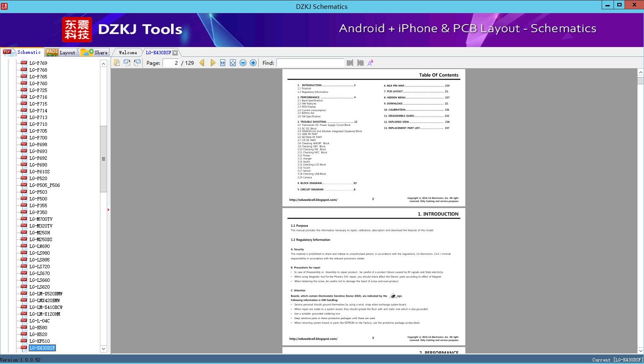Viewport: 644px width, 364px height.
Task: Select LG-P715 schematic
Action: point(38,104)
